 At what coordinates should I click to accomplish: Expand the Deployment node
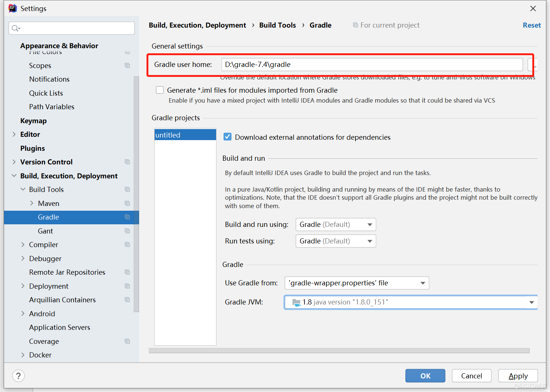[x=23, y=286]
